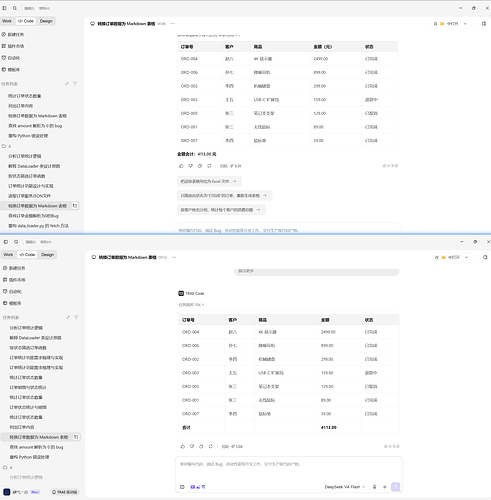Open plugin marketplace item in bottom window sidebar
Screen dimensions: 491x500
[x=14, y=280]
